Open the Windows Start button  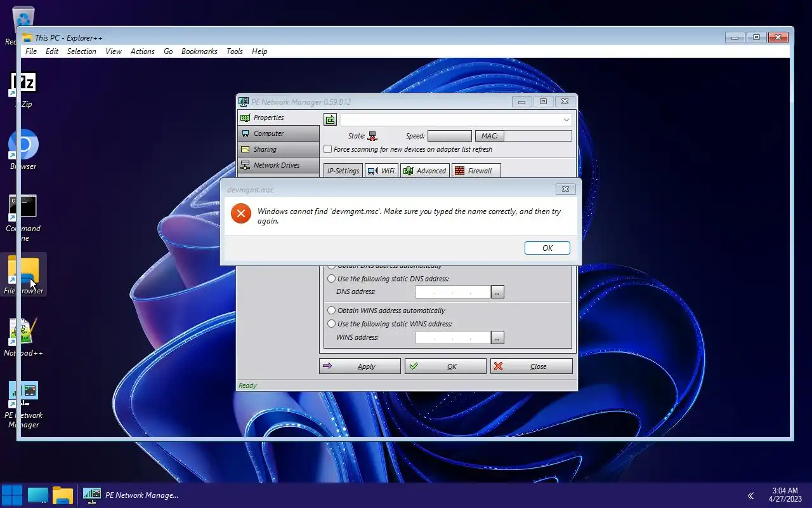(x=12, y=495)
